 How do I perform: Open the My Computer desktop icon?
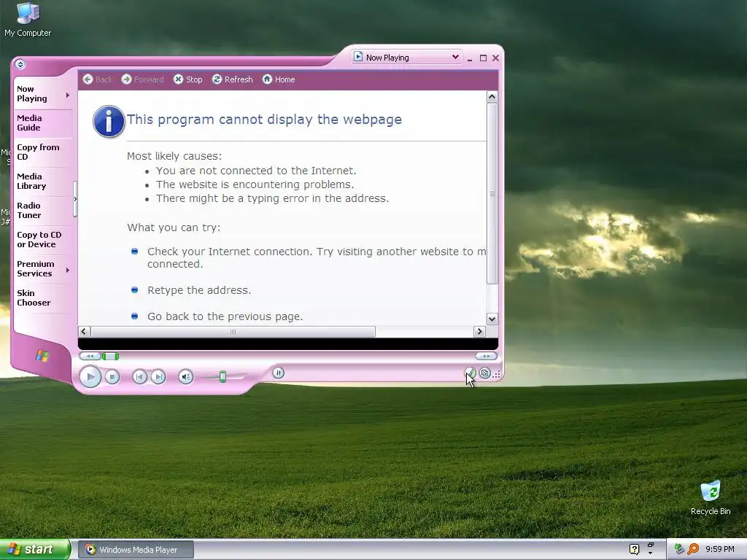(x=28, y=20)
